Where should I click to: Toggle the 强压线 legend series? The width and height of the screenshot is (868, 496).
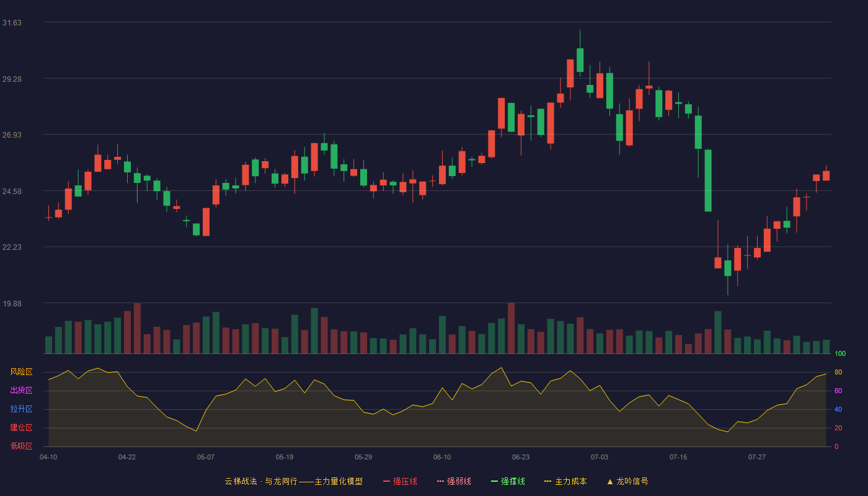[400, 481]
